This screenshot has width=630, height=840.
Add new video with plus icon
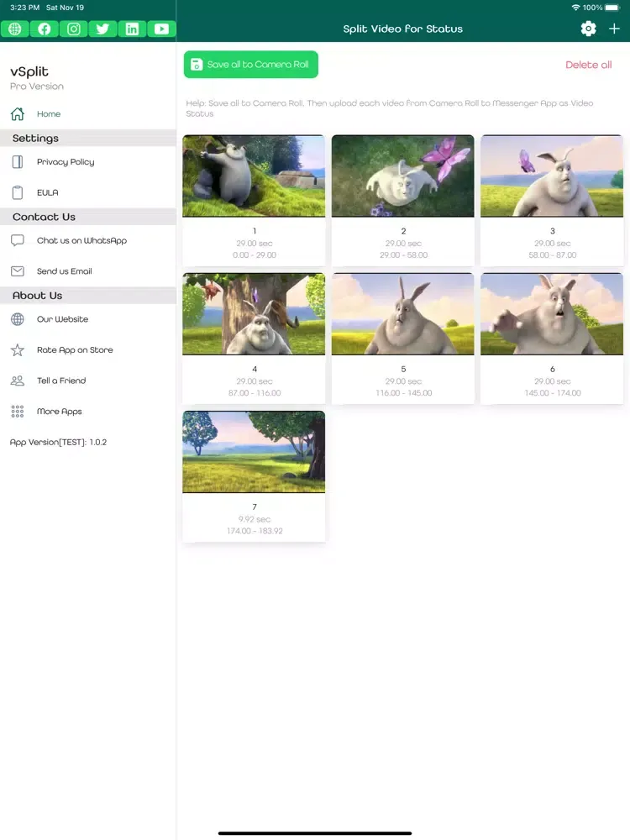(x=615, y=29)
